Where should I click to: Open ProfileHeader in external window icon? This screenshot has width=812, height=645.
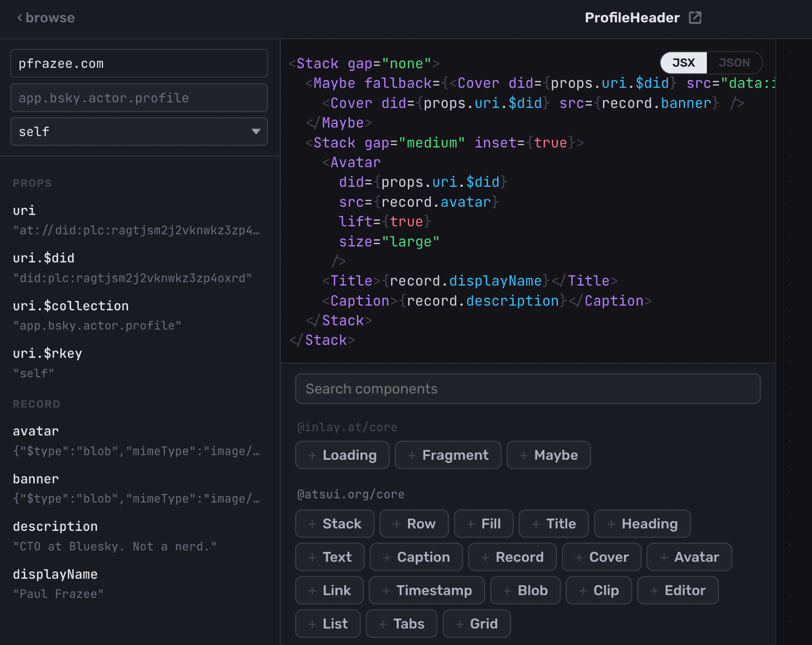pyautogui.click(x=695, y=17)
